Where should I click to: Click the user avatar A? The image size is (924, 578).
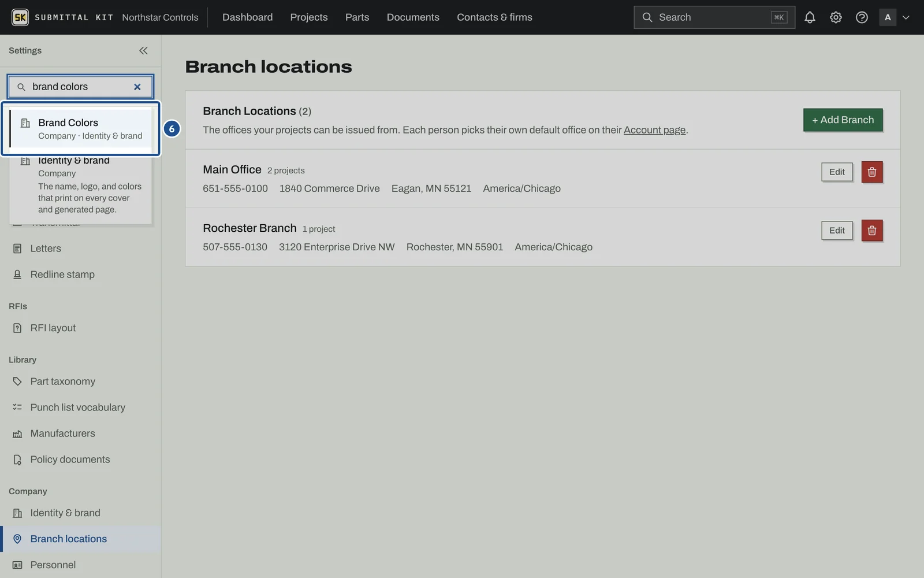tap(888, 17)
